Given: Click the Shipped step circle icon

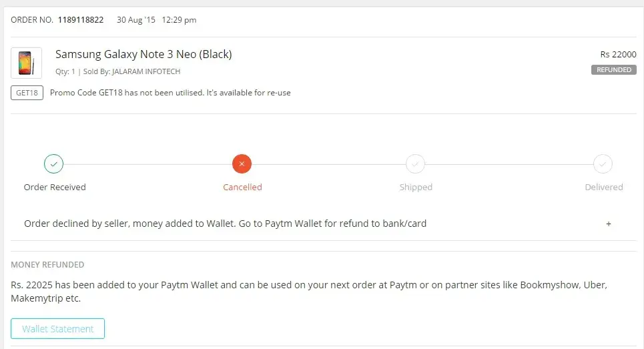Looking at the screenshot, I should coord(415,163).
